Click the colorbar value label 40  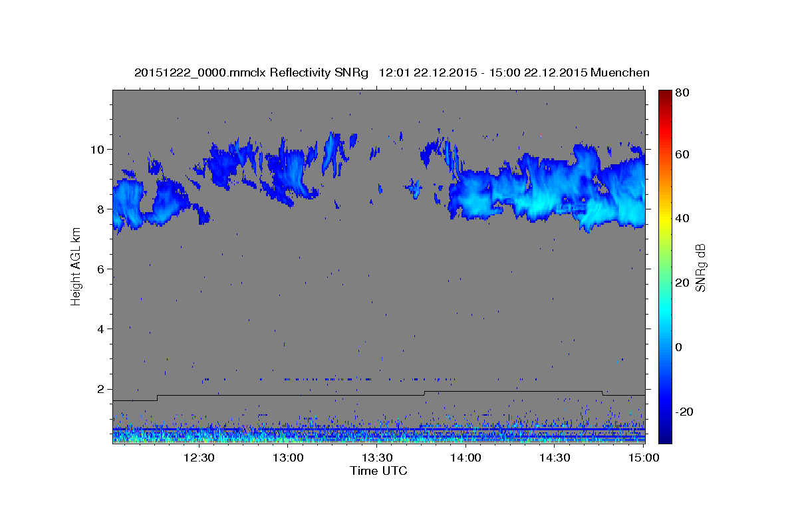click(x=682, y=218)
